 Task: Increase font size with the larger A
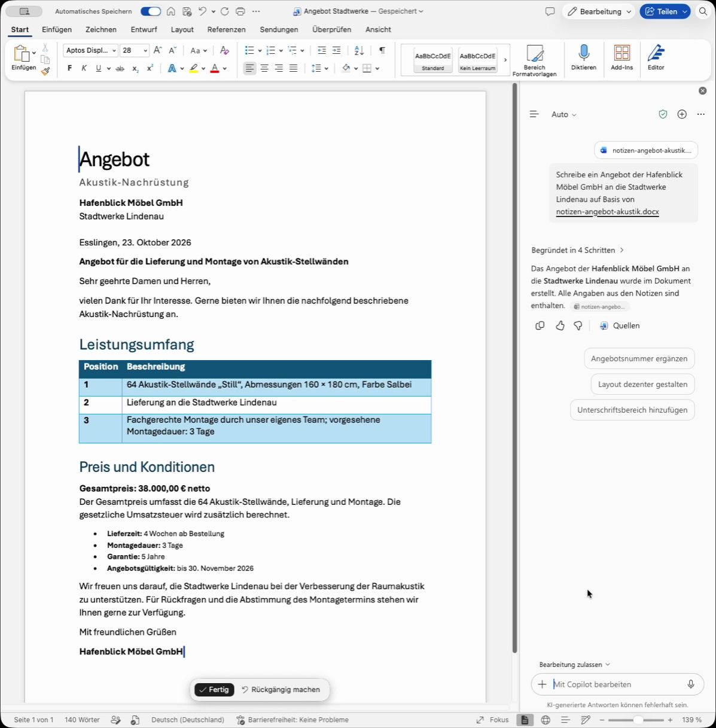(157, 50)
